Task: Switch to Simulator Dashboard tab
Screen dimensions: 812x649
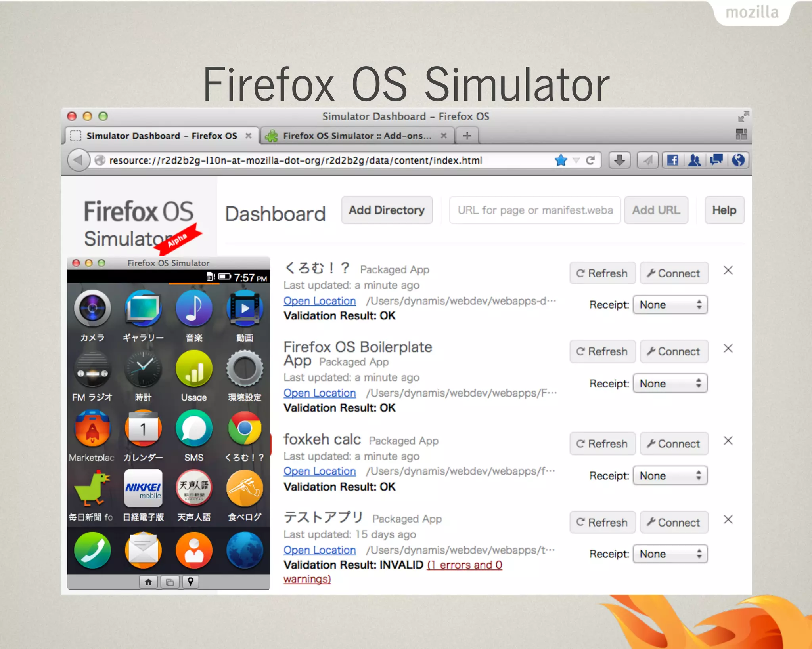Action: coord(162,136)
